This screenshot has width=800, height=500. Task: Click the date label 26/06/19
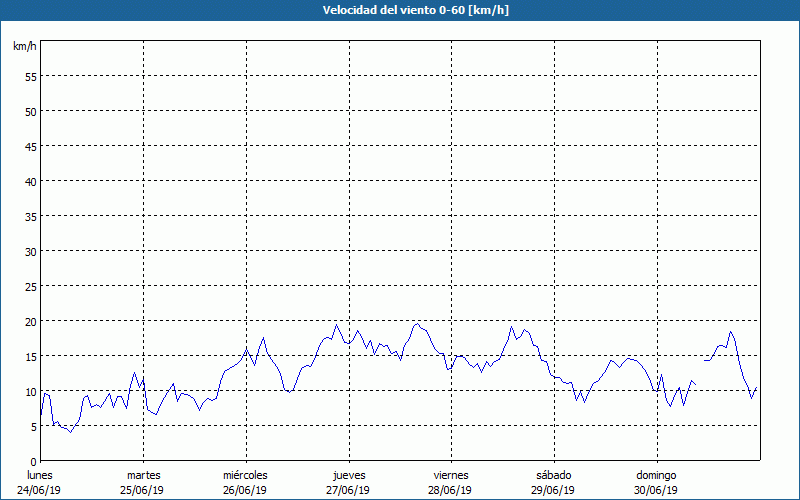point(245,490)
